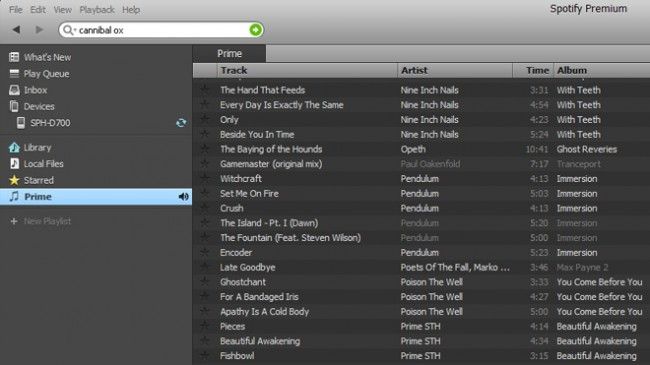Star The Hand That Feeds track
The height and width of the screenshot is (365, 650).
point(205,89)
